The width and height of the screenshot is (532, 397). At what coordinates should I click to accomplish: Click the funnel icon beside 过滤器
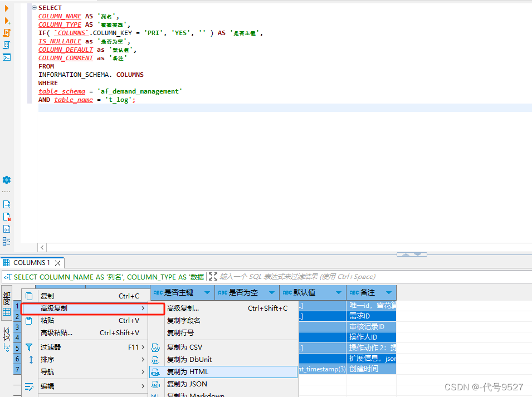29,347
